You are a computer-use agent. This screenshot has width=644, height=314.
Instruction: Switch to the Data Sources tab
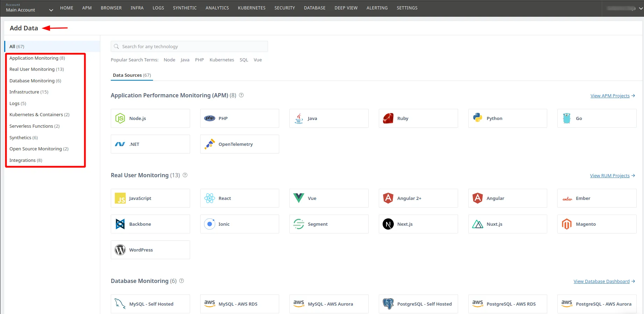pos(132,75)
